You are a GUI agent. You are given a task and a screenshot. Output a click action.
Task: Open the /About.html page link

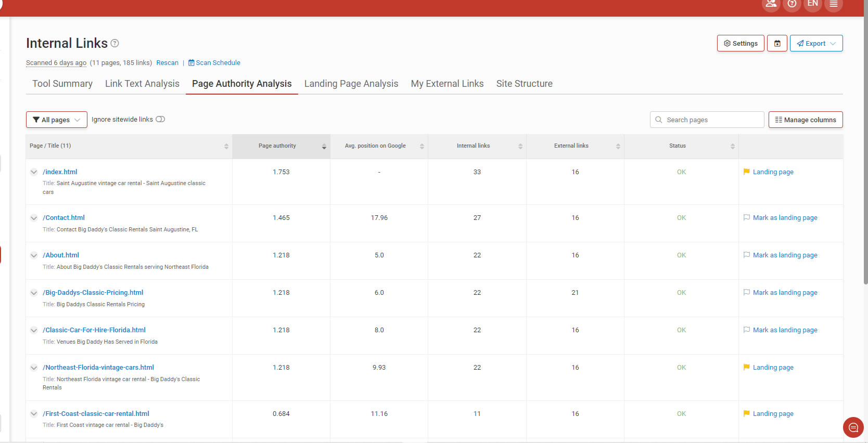pos(61,255)
